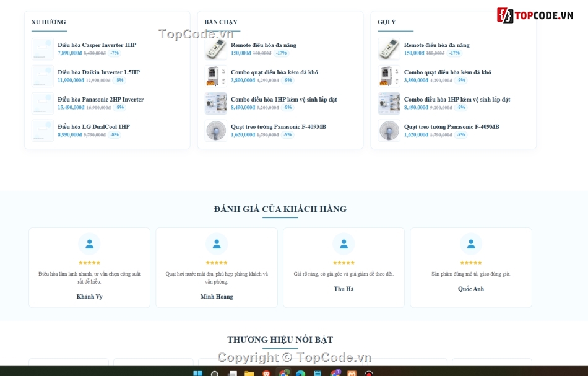The height and width of the screenshot is (376, 588).
Task: Open Combo quạt điều hòa kèm đá khô in Bán Chạy
Action: point(274,72)
